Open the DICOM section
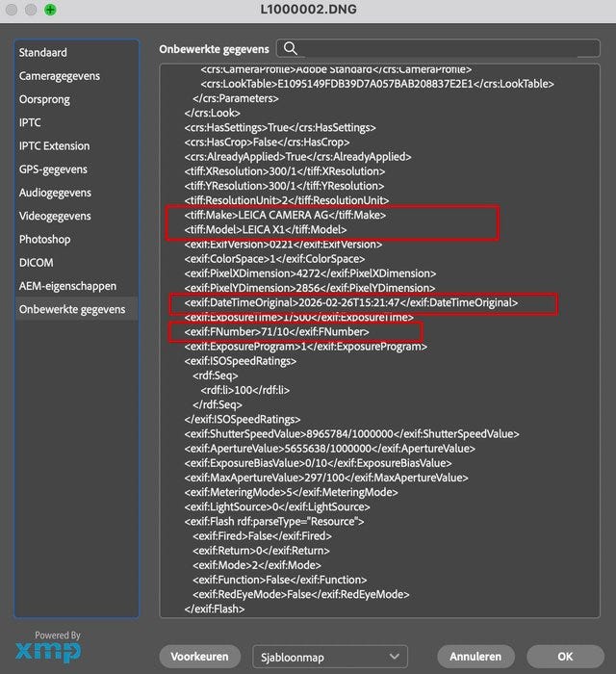Screen dimensions: 616x674 click(x=37, y=263)
